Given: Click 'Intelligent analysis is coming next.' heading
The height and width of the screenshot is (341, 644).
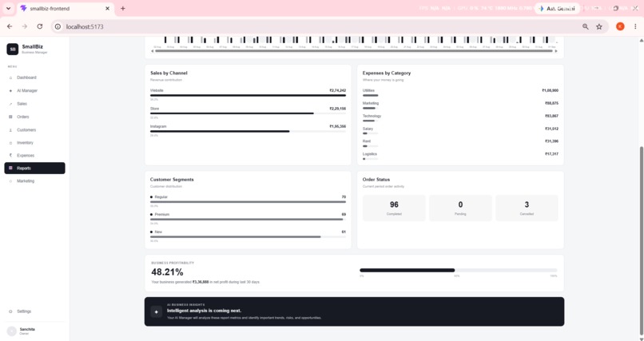Looking at the screenshot, I should tap(204, 311).
